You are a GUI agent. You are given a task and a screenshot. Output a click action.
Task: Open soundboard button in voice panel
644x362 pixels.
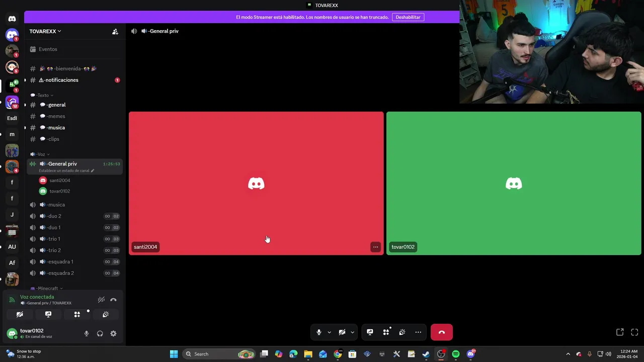click(106, 314)
